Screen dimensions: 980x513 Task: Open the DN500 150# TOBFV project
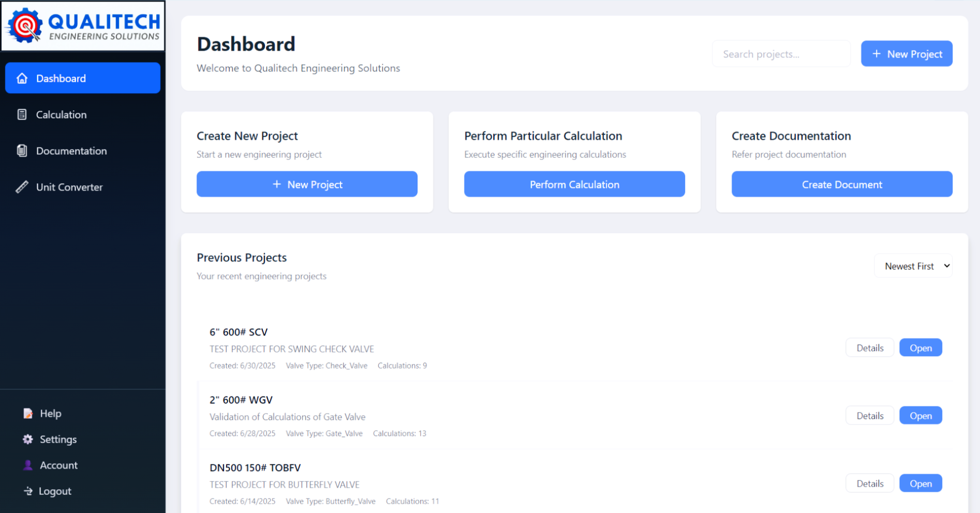[920, 483]
